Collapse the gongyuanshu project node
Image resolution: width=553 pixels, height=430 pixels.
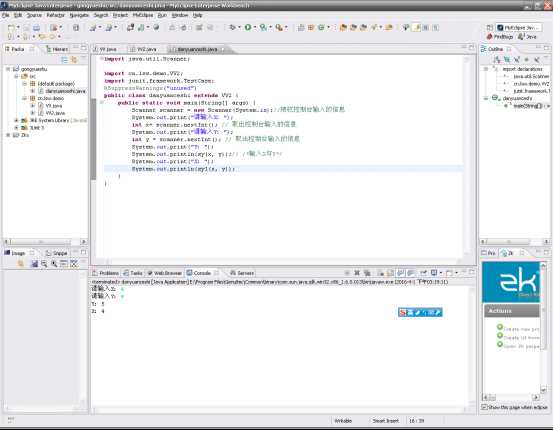8,69
